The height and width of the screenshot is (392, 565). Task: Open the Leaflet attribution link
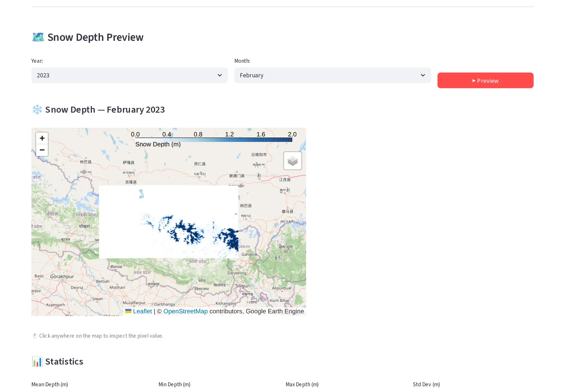(142, 311)
